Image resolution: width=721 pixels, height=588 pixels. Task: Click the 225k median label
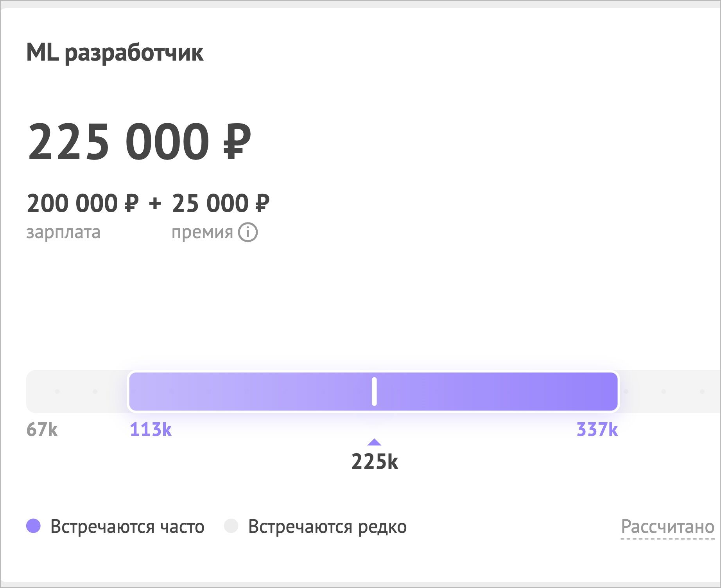[375, 461]
